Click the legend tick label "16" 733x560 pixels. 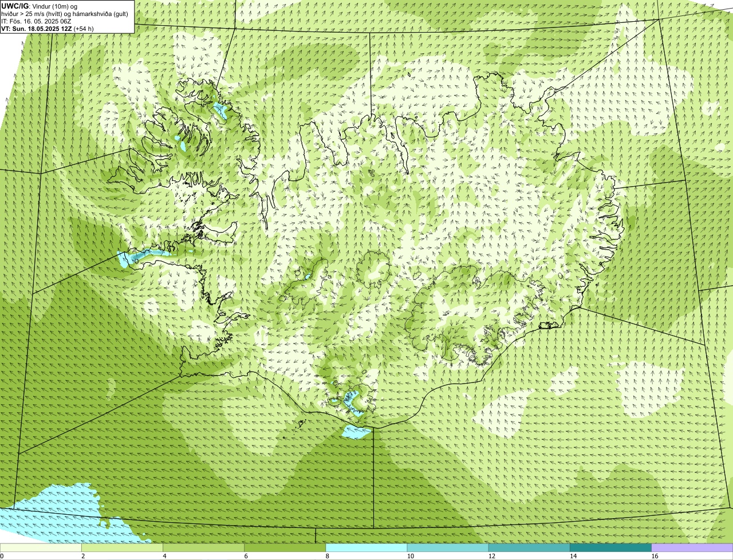pyautogui.click(x=654, y=556)
